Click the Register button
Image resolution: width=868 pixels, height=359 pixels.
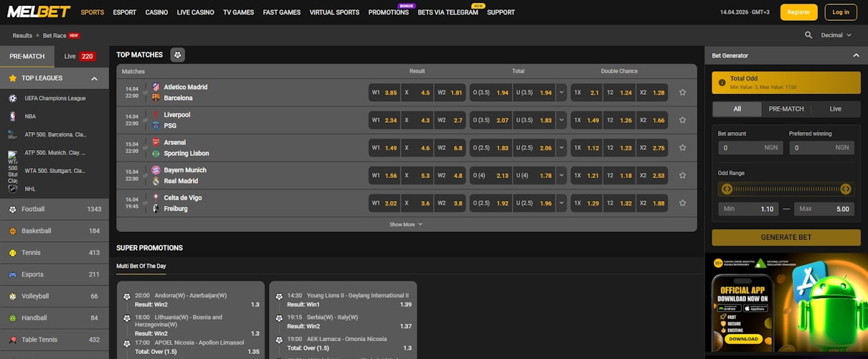[x=798, y=12]
